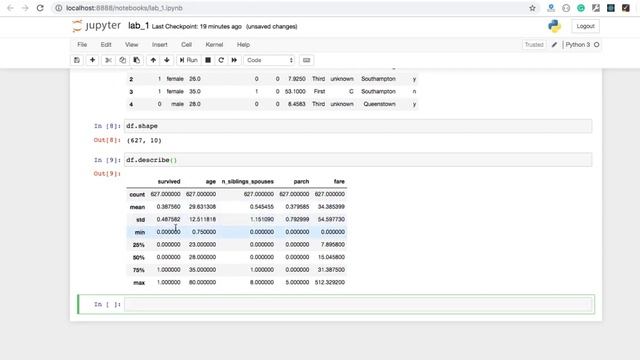Image resolution: width=640 pixels, height=360 pixels.
Task: Open the first browser extension icon
Action: (551, 8)
